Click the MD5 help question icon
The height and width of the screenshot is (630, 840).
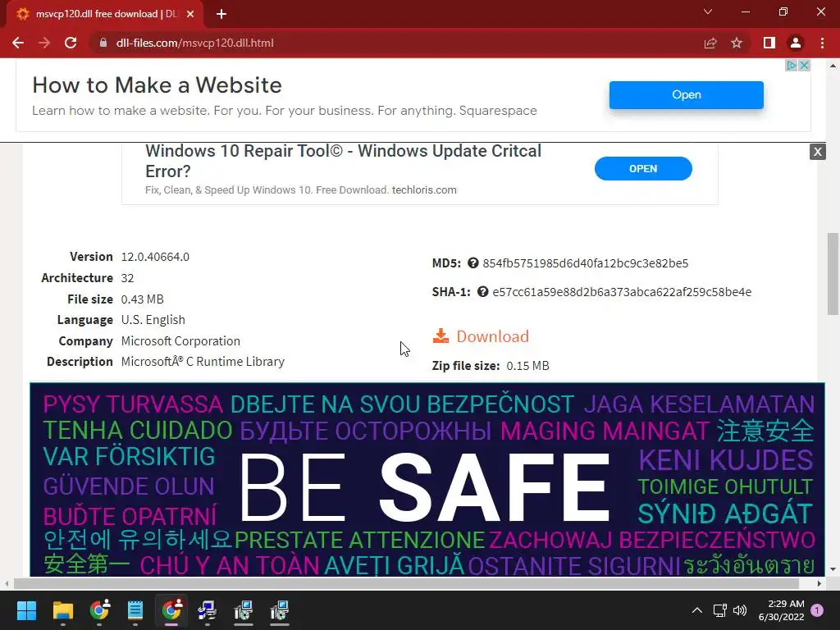pos(473,263)
